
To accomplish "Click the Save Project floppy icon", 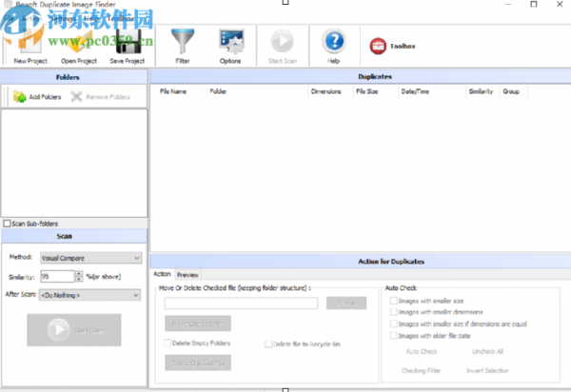I will (128, 46).
